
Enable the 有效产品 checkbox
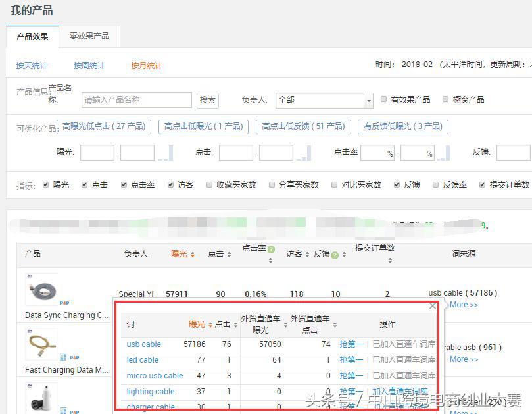[x=384, y=99]
